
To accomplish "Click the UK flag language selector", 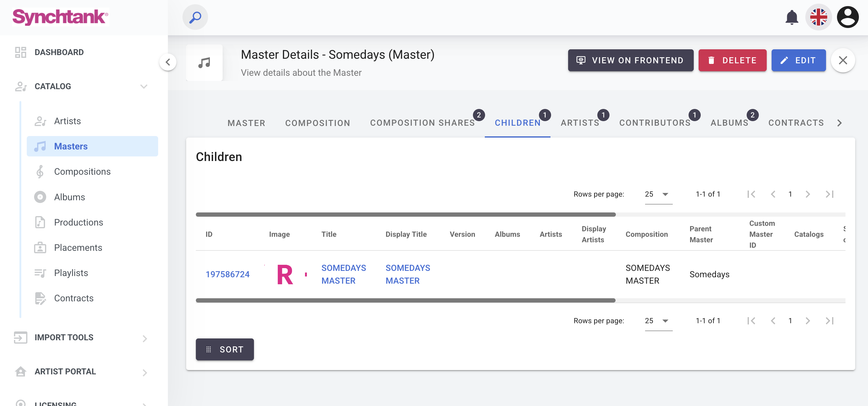I will point(818,17).
